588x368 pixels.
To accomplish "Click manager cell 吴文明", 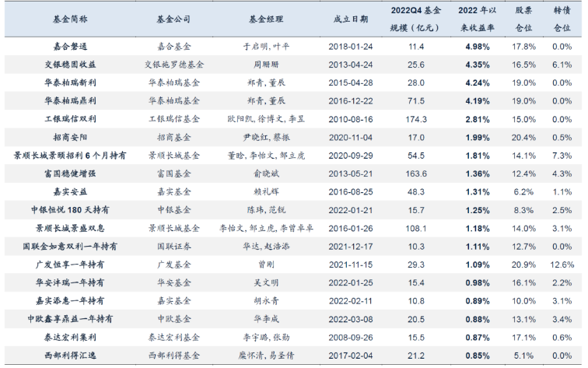I will coord(266,282).
